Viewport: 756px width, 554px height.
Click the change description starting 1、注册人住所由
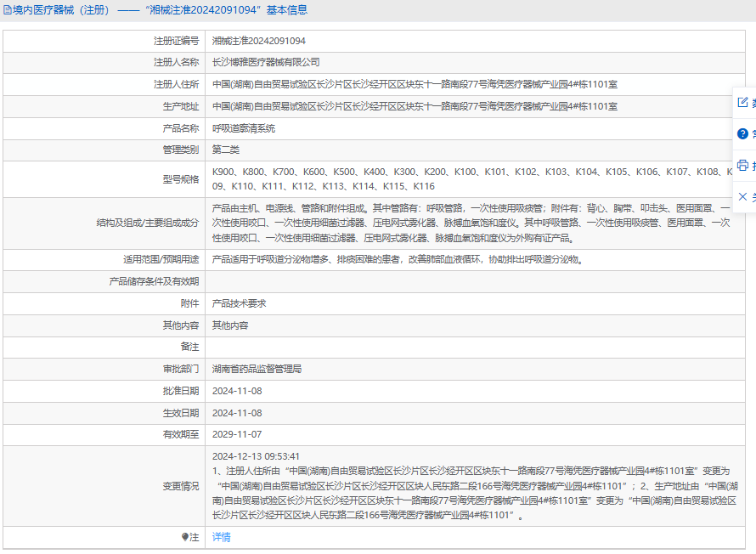tap(475, 493)
